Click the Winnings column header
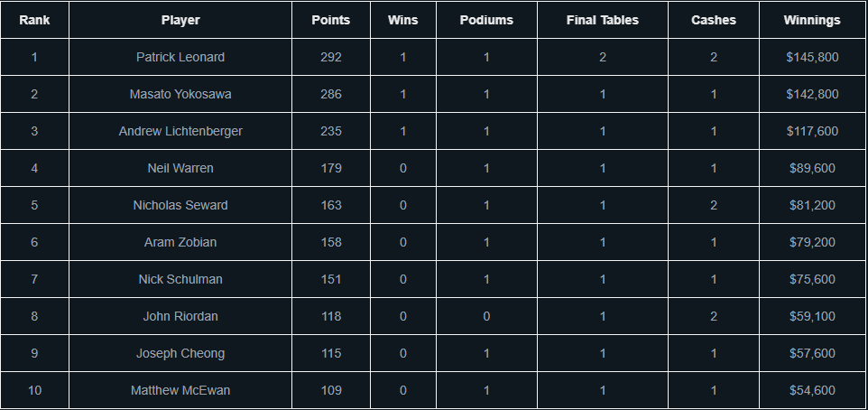Image resolution: width=868 pixels, height=410 pixels. click(x=812, y=20)
